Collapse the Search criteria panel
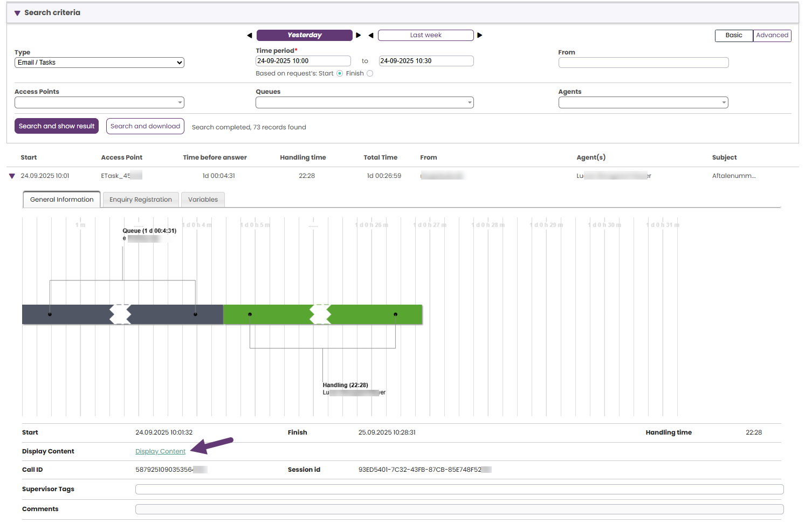812x523 pixels. point(17,13)
